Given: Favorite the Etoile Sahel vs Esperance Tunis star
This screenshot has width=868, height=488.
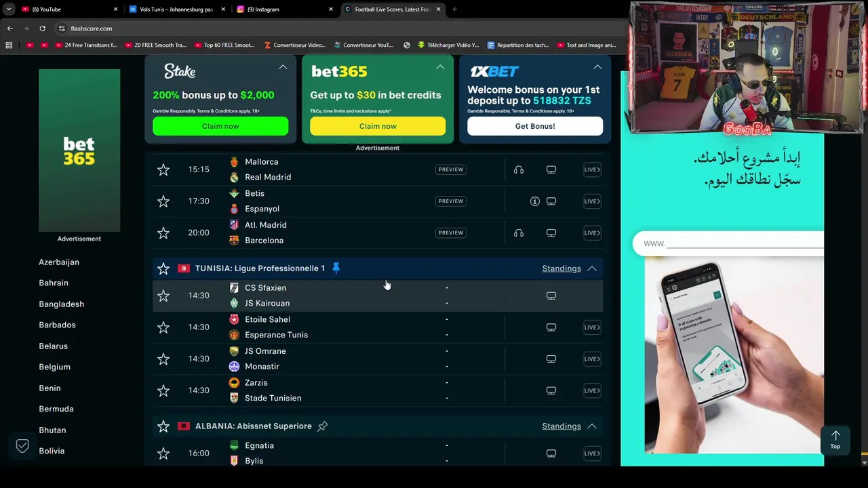Looking at the screenshot, I should (163, 327).
